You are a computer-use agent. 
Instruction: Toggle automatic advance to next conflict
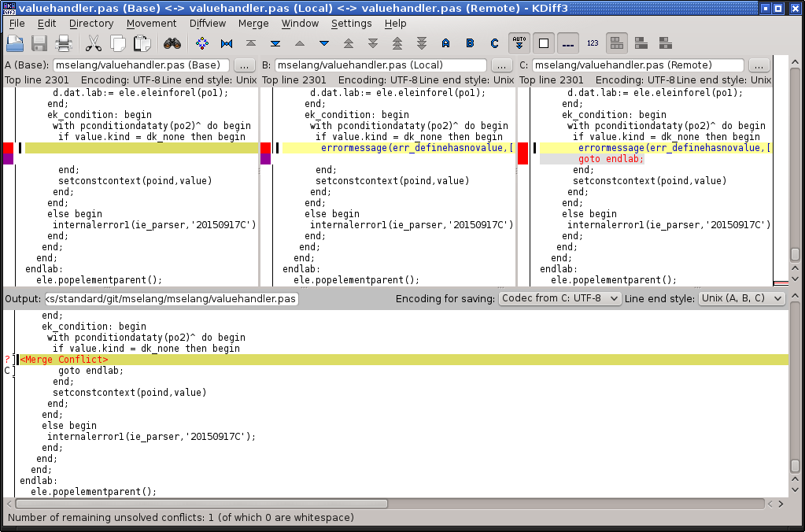coord(519,43)
